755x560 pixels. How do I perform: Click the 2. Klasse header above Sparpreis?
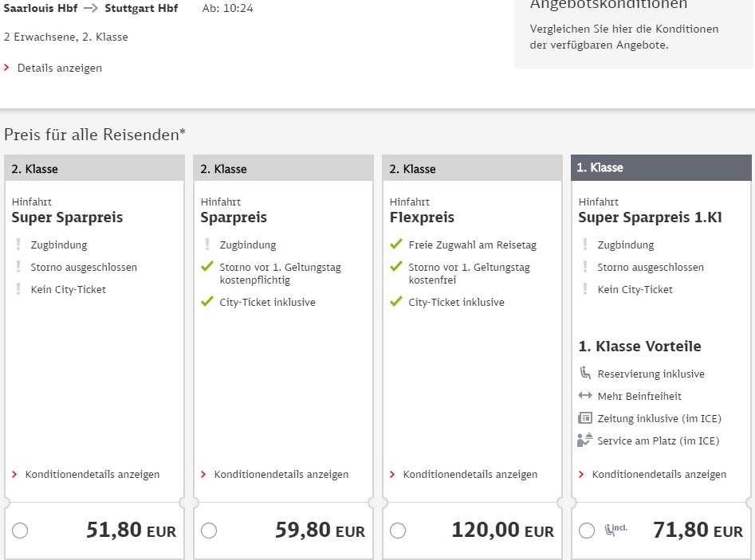(284, 168)
